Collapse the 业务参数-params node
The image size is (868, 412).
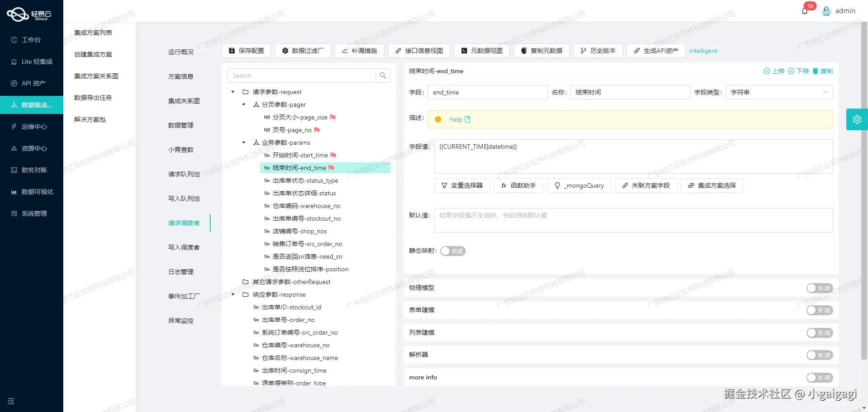coord(244,142)
